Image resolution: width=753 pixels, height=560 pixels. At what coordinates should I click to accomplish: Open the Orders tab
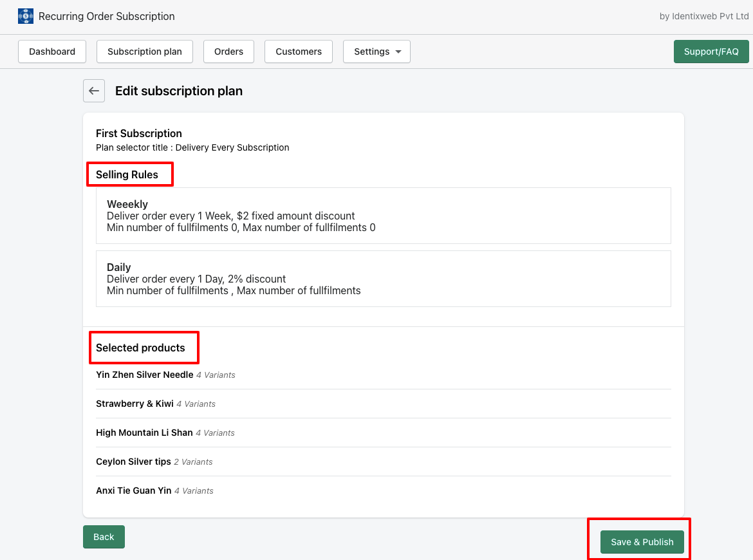(x=228, y=51)
